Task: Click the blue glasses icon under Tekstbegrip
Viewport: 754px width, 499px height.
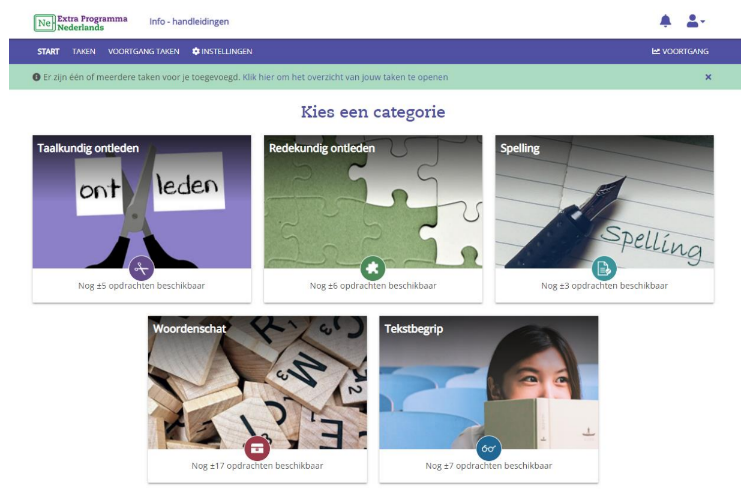Action: 489,449
